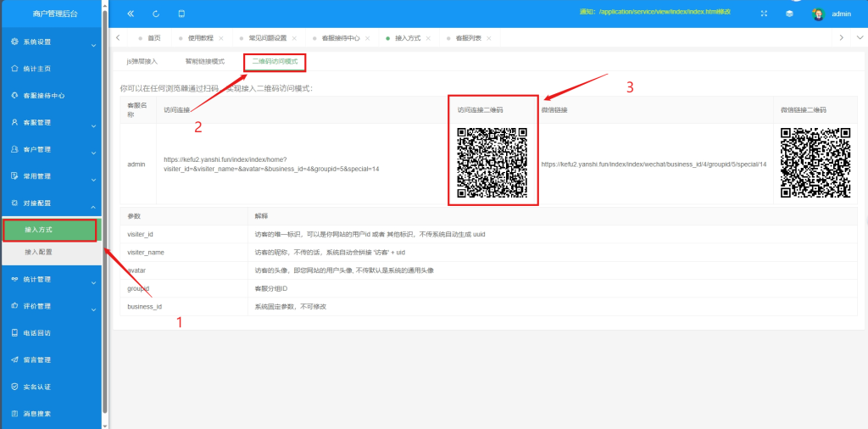Click the person icon beside 客服管理
Viewport: 868px width, 429px height.
15,122
